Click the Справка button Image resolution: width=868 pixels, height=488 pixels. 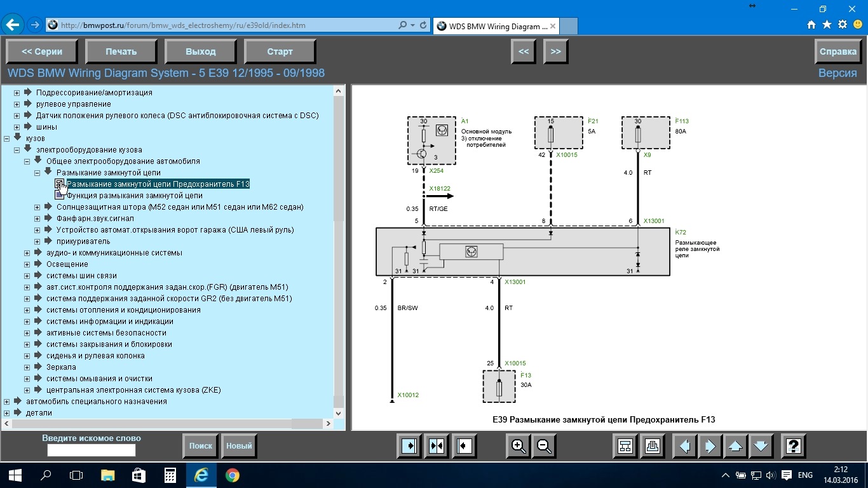click(838, 51)
